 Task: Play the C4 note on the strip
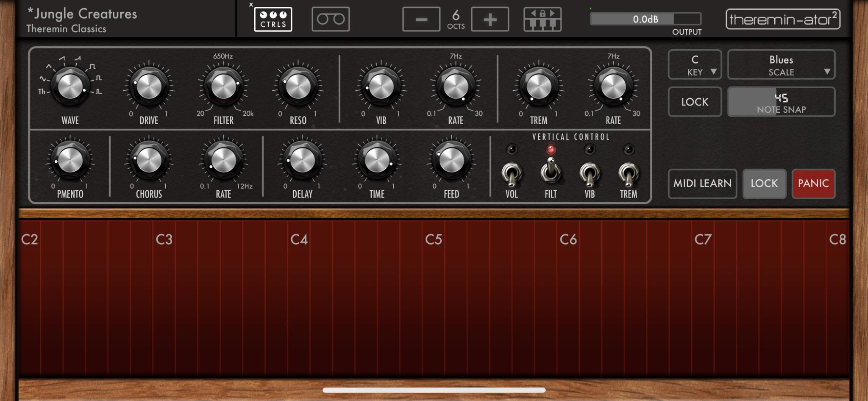pos(299,298)
